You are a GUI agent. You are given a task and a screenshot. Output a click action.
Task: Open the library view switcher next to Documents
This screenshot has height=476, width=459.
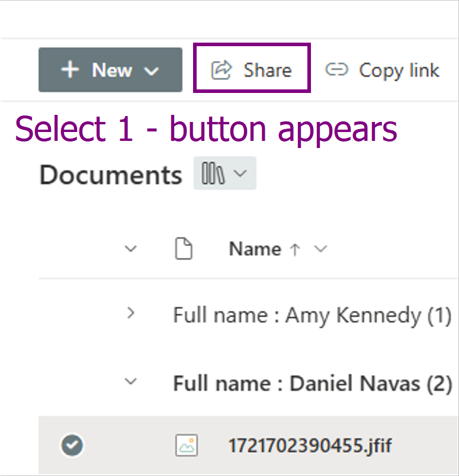point(225,173)
